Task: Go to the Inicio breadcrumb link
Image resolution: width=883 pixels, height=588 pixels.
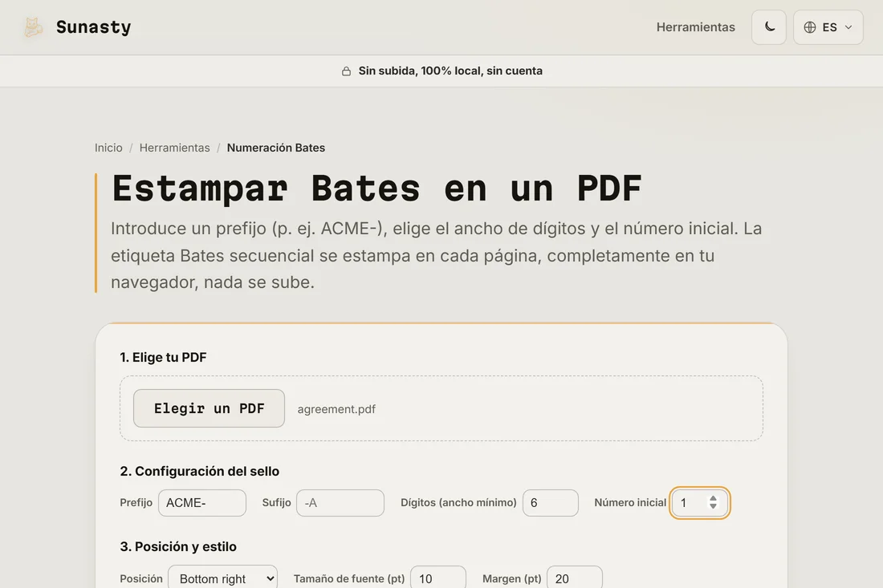Action: (108, 148)
